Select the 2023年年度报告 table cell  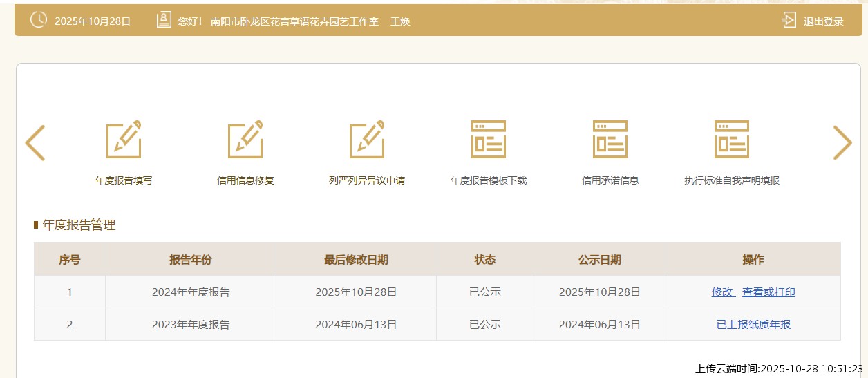(191, 325)
